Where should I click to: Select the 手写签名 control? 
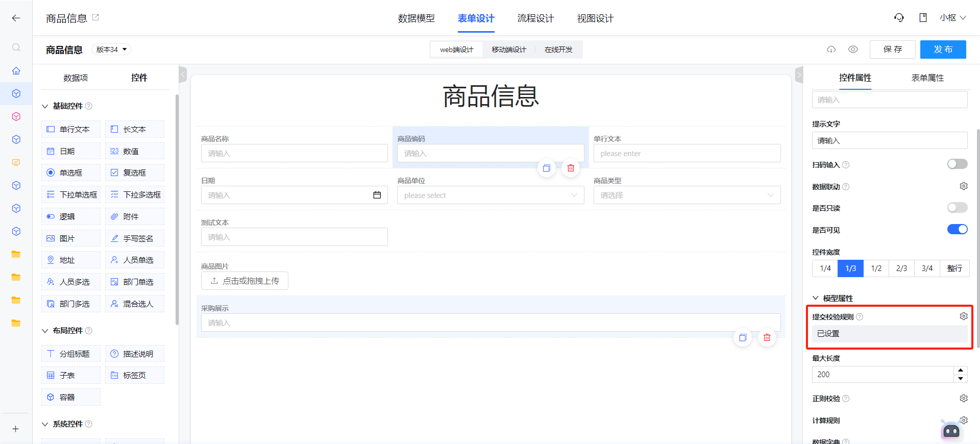coord(135,238)
